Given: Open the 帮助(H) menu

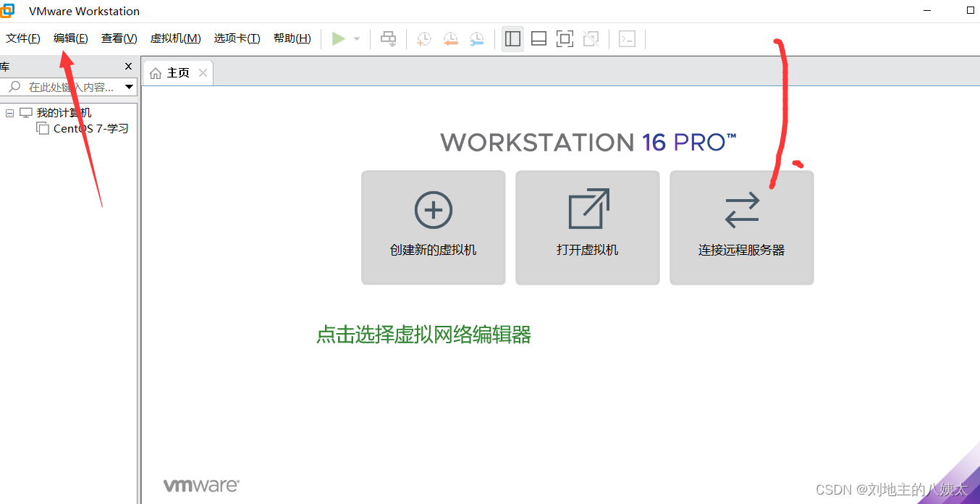Looking at the screenshot, I should (292, 38).
